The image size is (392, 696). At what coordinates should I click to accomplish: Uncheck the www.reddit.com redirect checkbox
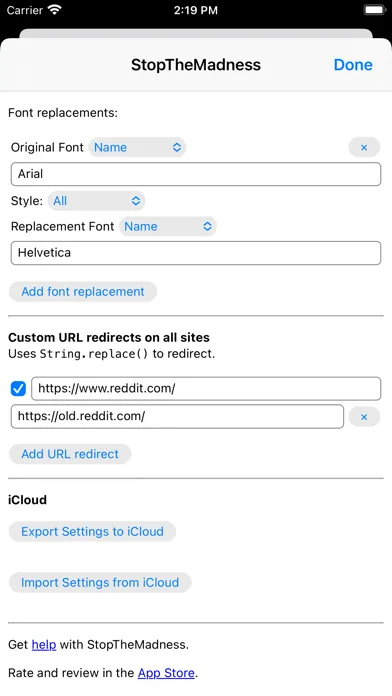[x=18, y=389]
